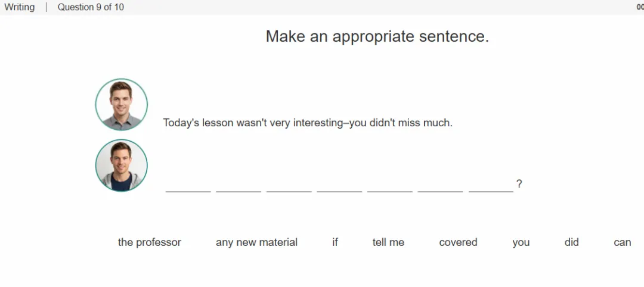Click the "Question 9 of 10" indicator
This screenshot has height=287, width=644.
pyautogui.click(x=91, y=7)
